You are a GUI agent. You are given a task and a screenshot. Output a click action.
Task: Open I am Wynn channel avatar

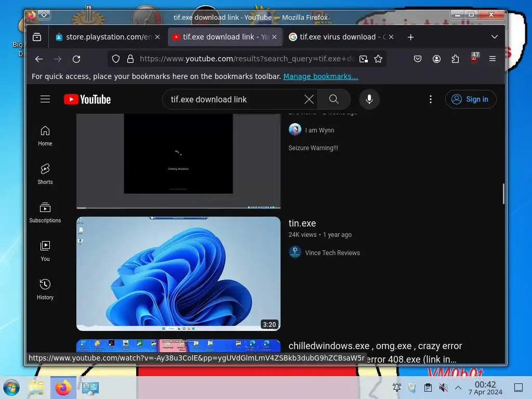click(295, 129)
